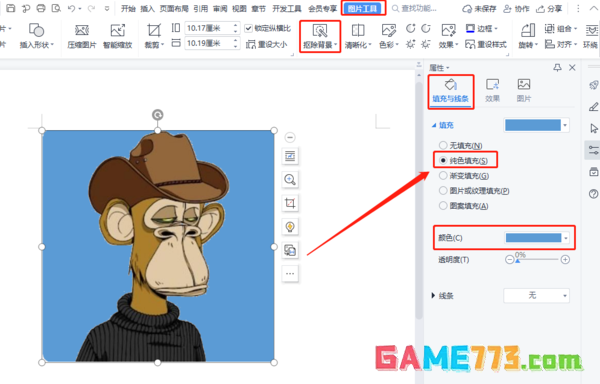
Task: Pin the 属性 properties pane
Action: point(557,68)
